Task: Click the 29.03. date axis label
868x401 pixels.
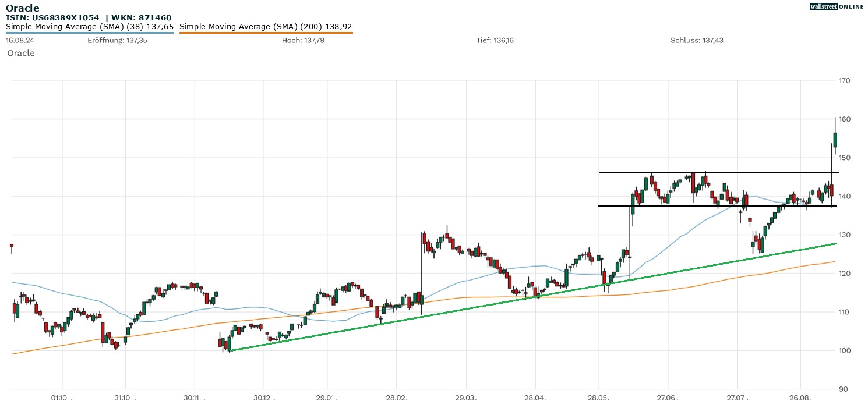Action: tap(465, 398)
